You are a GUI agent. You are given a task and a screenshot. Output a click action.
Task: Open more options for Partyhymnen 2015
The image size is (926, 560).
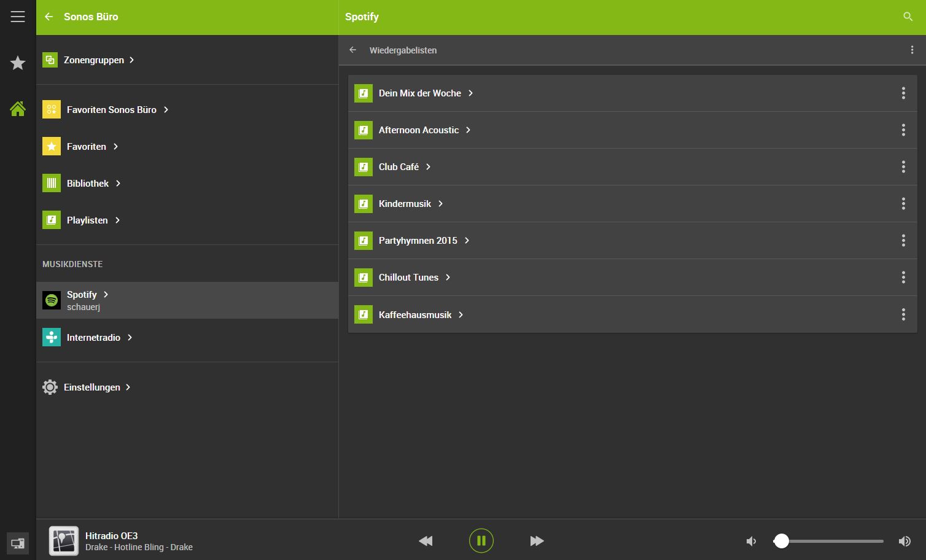[x=903, y=240]
